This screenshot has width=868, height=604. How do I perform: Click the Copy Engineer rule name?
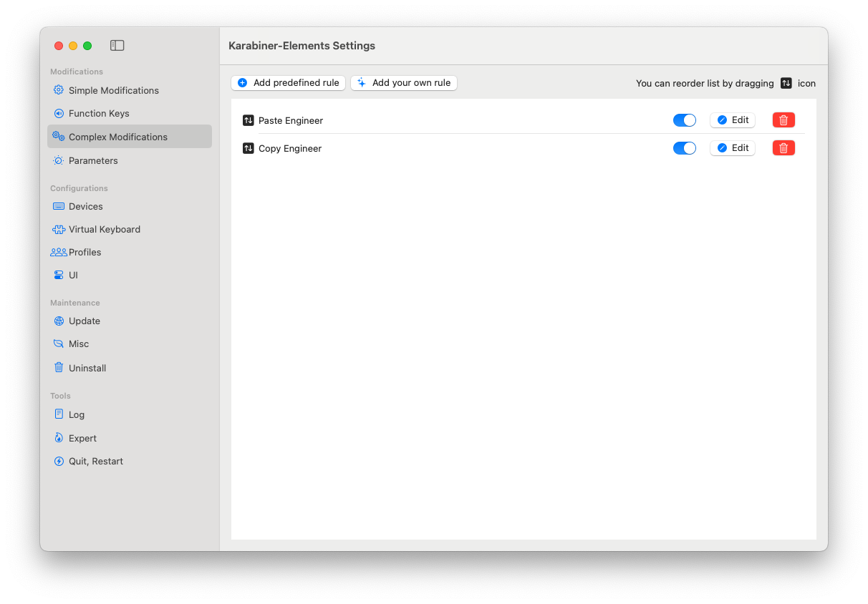[x=290, y=148]
